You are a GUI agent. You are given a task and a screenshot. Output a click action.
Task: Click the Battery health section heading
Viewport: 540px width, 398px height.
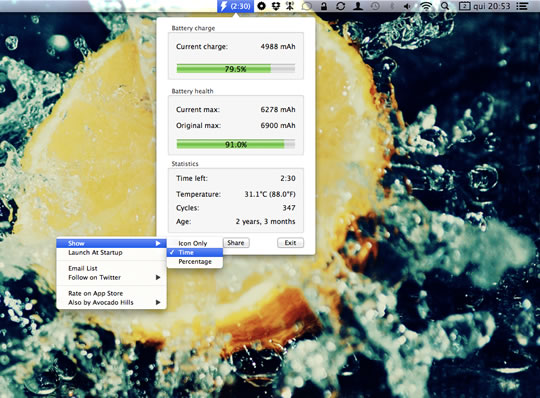pyautogui.click(x=193, y=91)
